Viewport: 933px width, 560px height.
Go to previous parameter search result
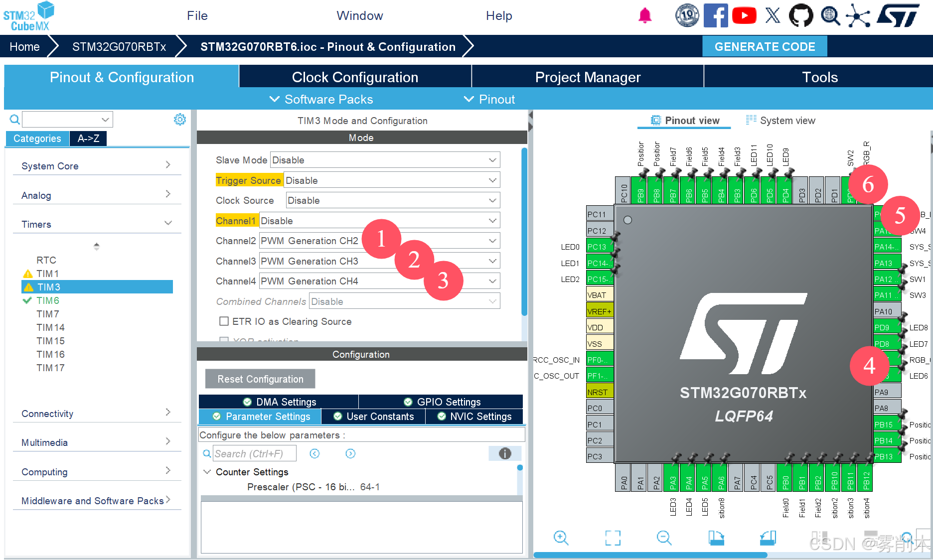[314, 453]
